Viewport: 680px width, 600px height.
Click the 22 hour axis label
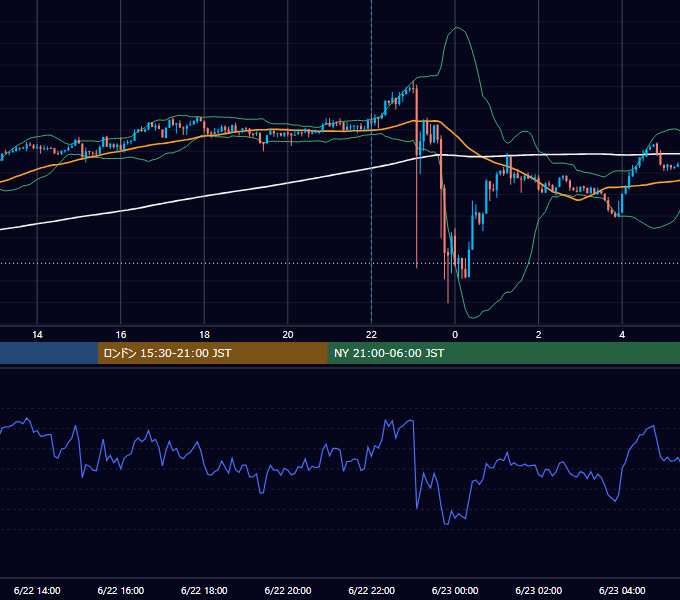[371, 335]
